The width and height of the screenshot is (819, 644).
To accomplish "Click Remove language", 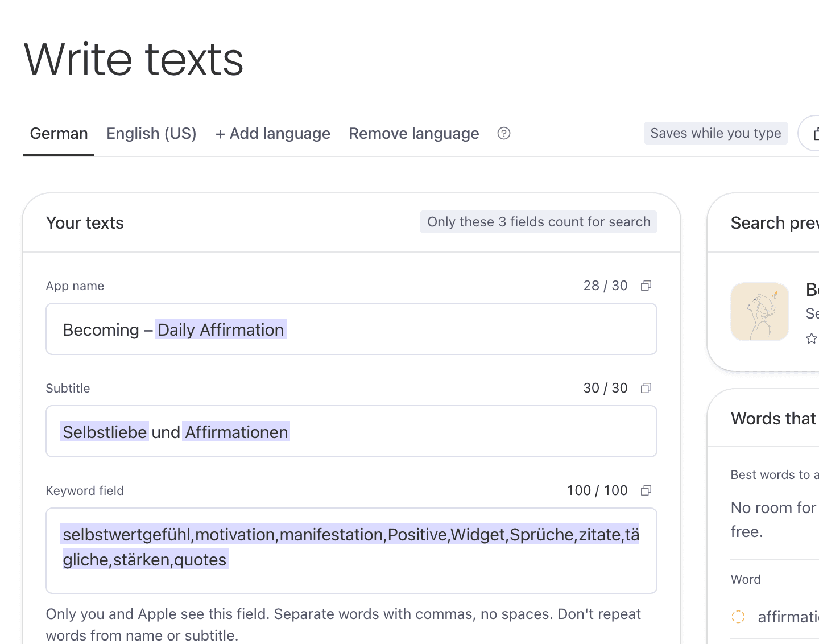I will pos(414,134).
